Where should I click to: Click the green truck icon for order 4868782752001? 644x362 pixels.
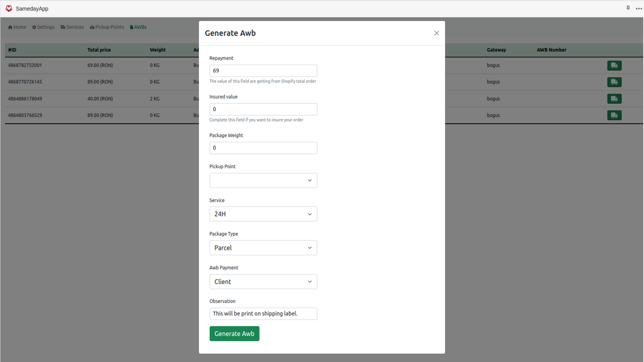(614, 65)
